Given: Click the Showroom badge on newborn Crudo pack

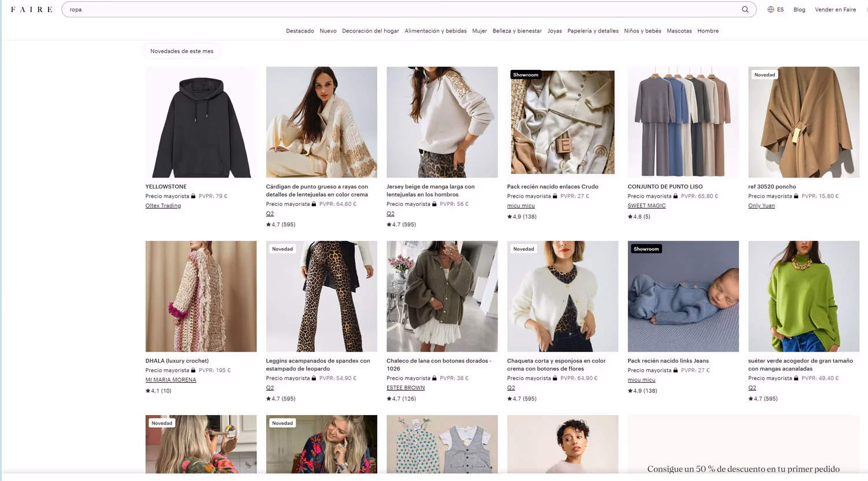Looking at the screenshot, I should tap(525, 75).
